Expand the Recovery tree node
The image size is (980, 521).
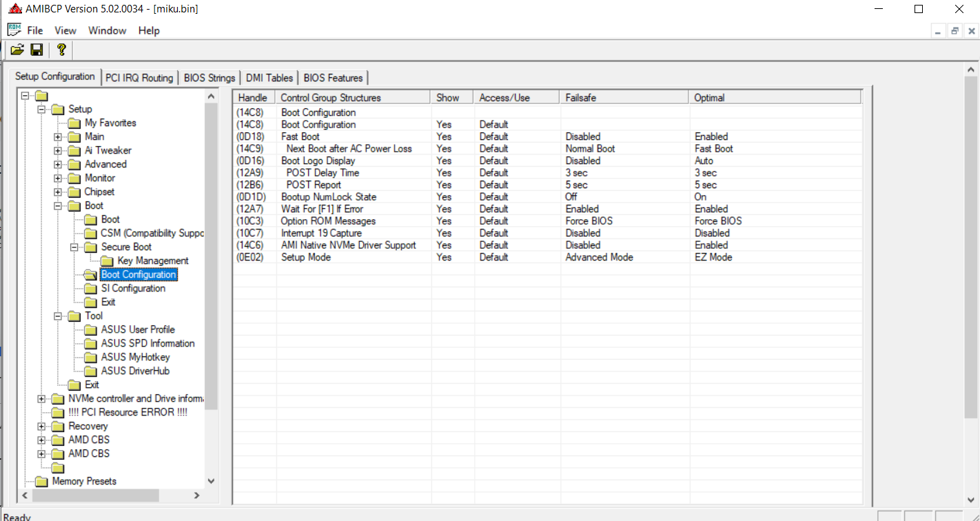click(x=42, y=426)
